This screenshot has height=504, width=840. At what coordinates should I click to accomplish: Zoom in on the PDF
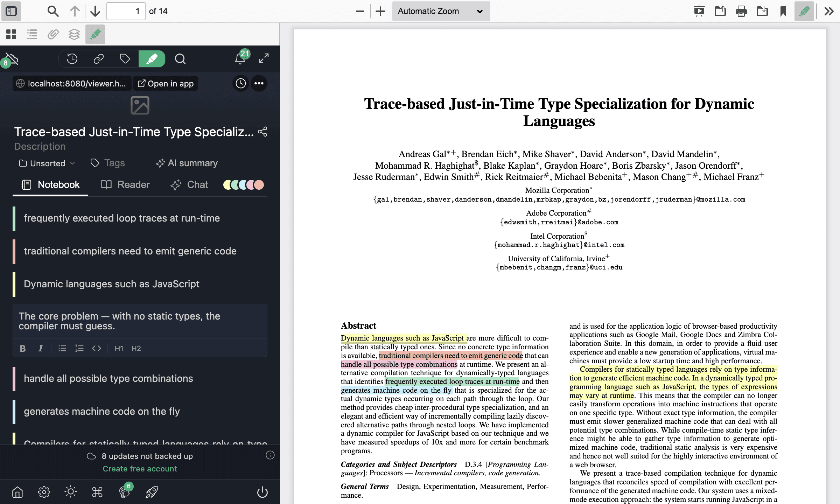click(380, 11)
